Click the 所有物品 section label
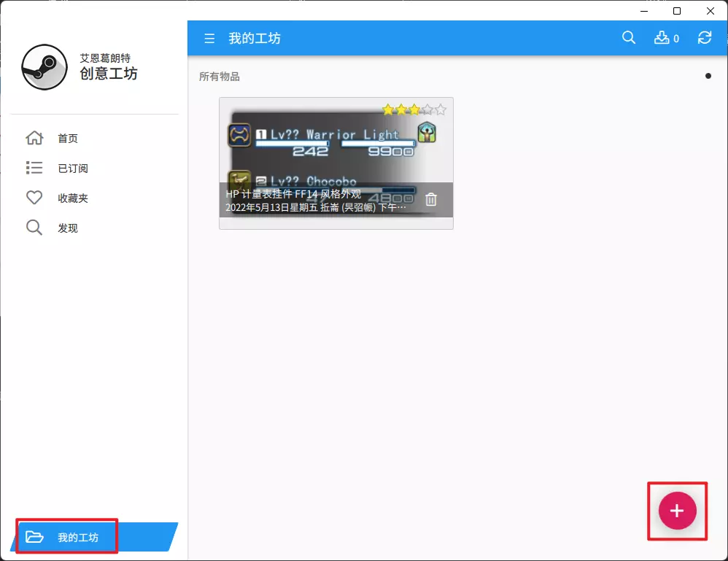 pos(219,77)
